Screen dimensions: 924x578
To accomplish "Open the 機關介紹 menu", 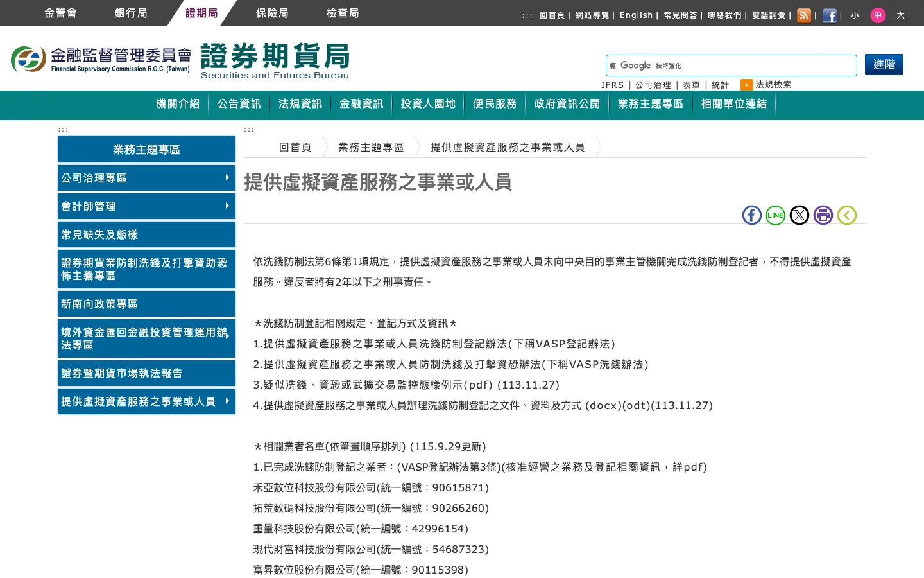I will tap(178, 104).
